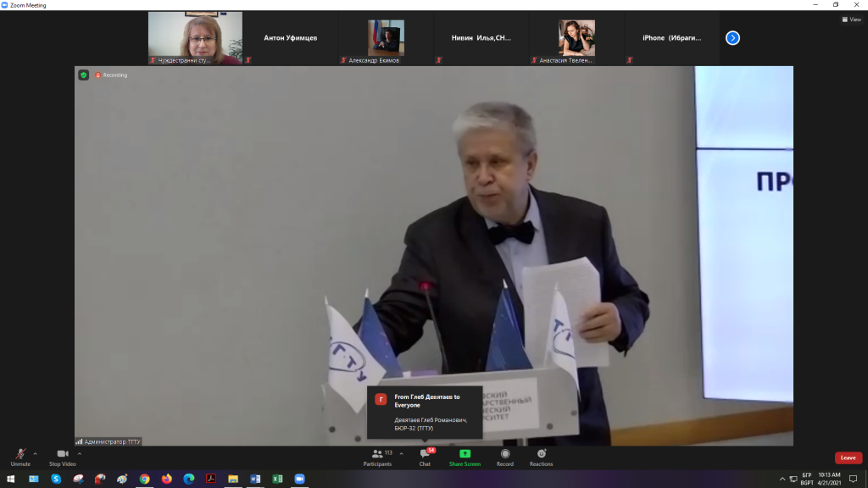Click the green encryption shield icon
This screenshot has height=488, width=868.
(x=83, y=75)
